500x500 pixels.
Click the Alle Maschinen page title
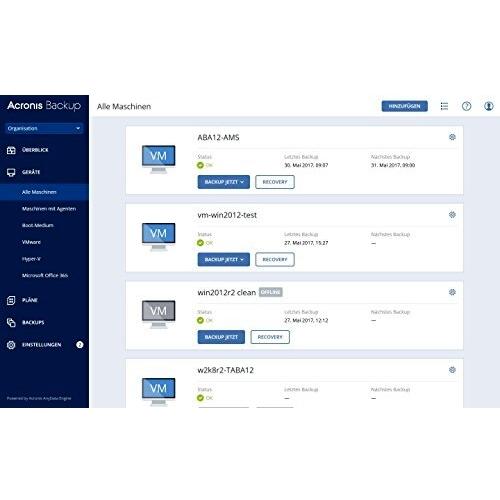(124, 107)
